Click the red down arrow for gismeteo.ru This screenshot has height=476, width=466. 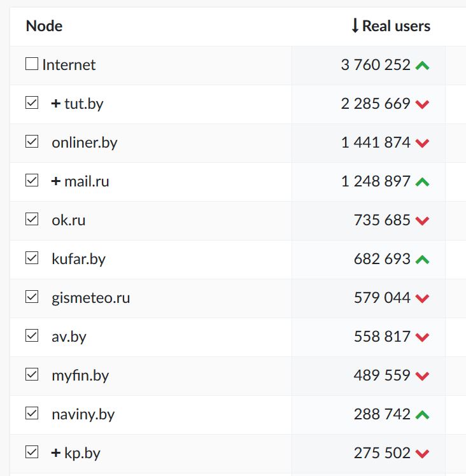(x=422, y=298)
